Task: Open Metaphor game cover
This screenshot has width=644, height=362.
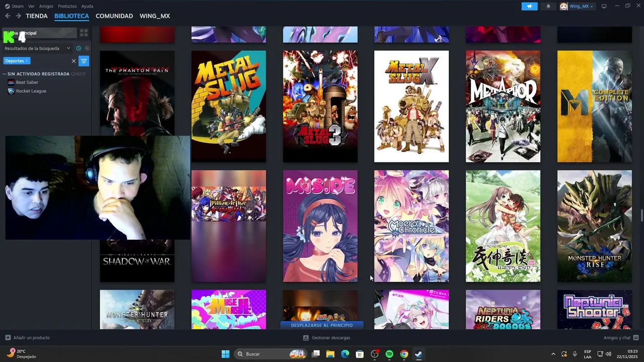Action: tap(503, 106)
